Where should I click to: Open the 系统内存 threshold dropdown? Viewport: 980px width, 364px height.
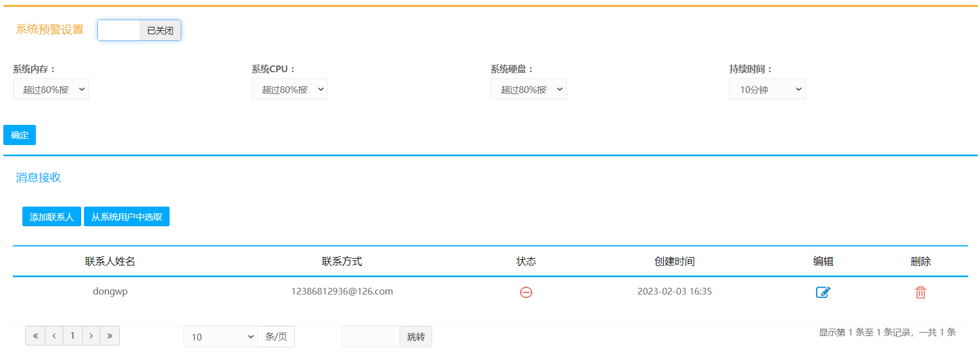(x=51, y=90)
